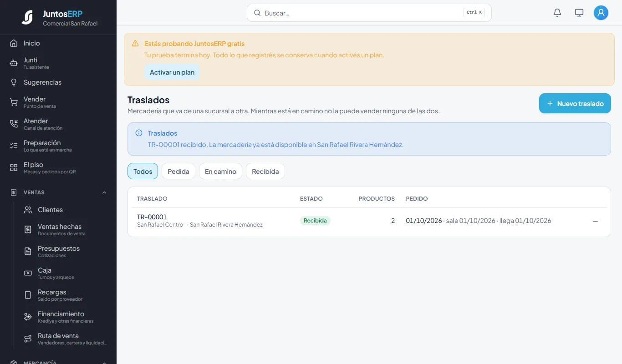Click the Caja cash icon

(28, 273)
